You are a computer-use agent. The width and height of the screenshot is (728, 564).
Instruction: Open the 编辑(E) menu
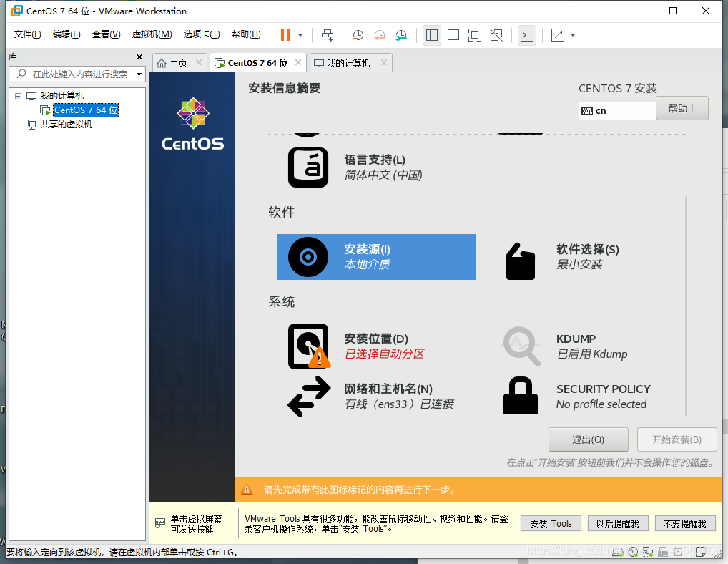(67, 34)
